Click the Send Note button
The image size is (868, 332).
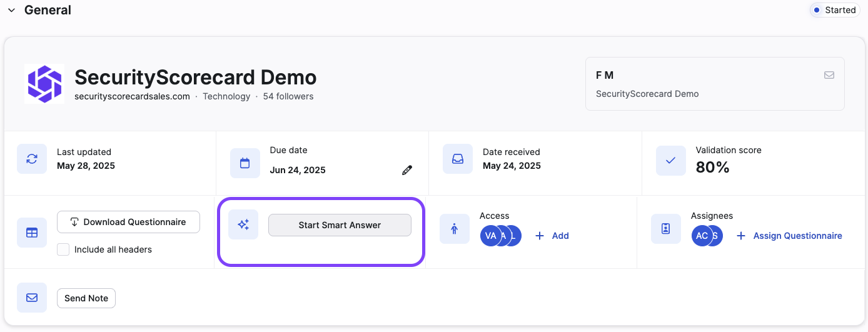[x=86, y=298]
